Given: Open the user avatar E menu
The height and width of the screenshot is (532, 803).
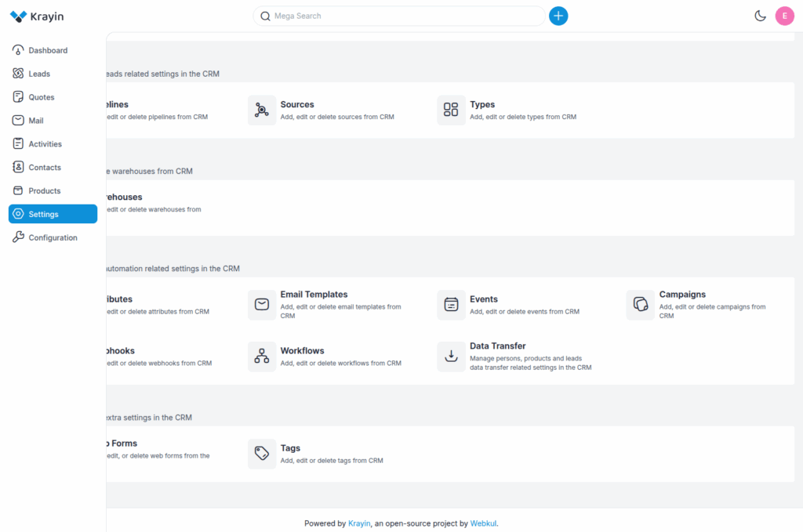Looking at the screenshot, I should [x=784, y=16].
